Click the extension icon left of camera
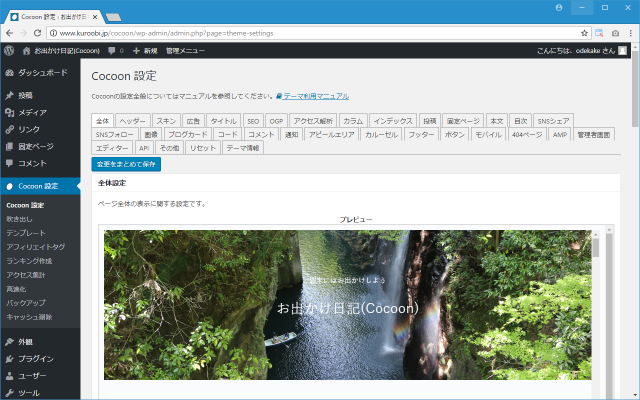640x400 pixels. click(x=599, y=33)
